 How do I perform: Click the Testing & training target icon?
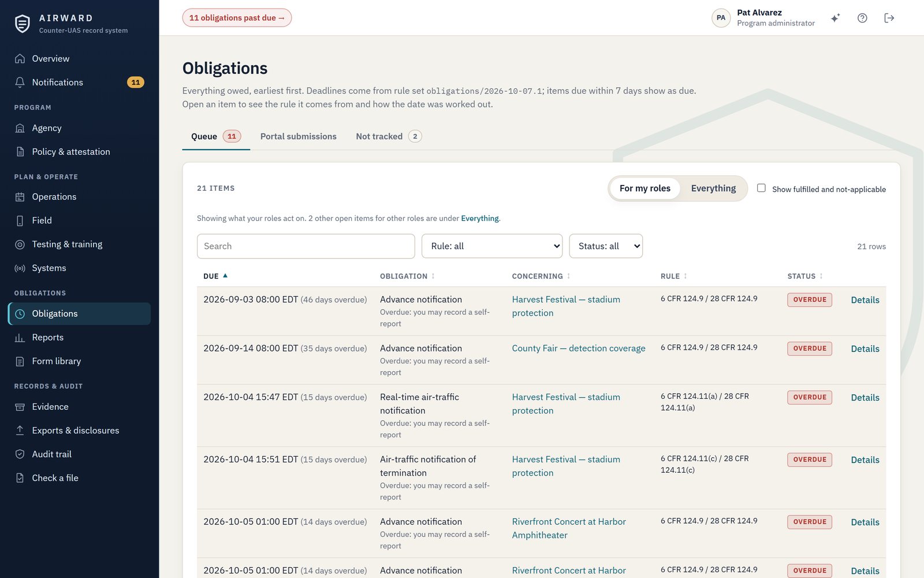tap(20, 244)
